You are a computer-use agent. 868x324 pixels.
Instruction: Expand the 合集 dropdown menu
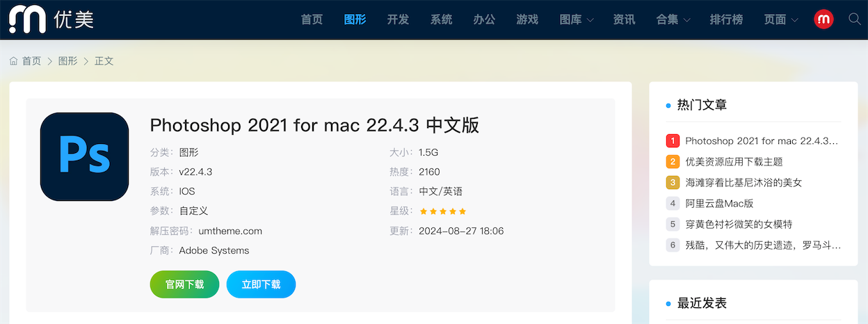(x=673, y=19)
